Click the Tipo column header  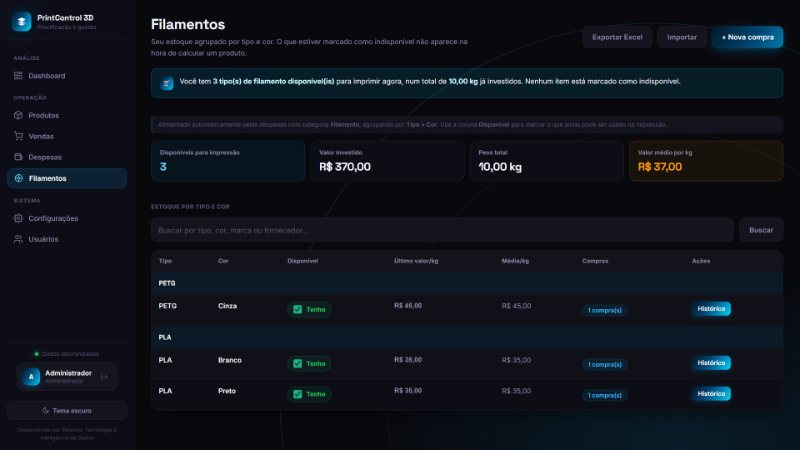pyautogui.click(x=165, y=261)
